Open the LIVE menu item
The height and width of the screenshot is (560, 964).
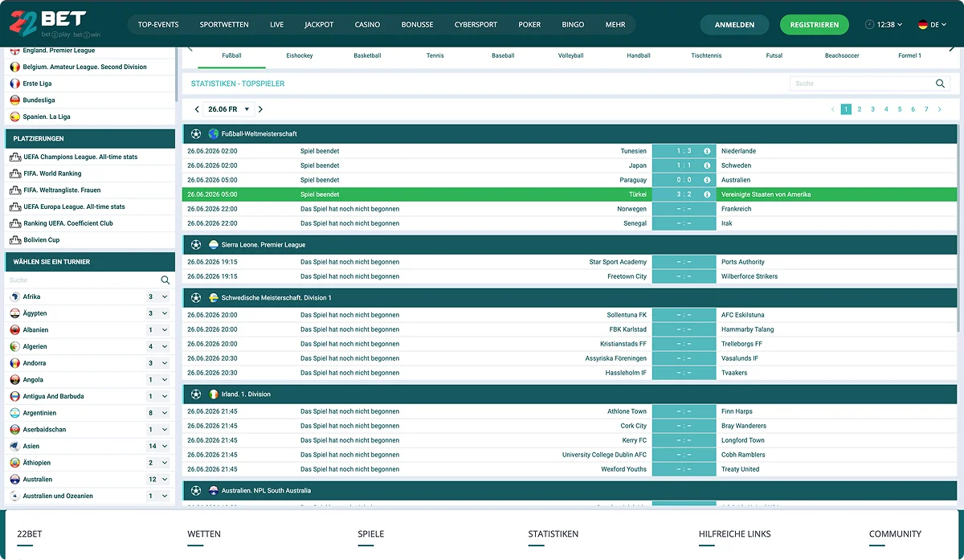pos(277,25)
